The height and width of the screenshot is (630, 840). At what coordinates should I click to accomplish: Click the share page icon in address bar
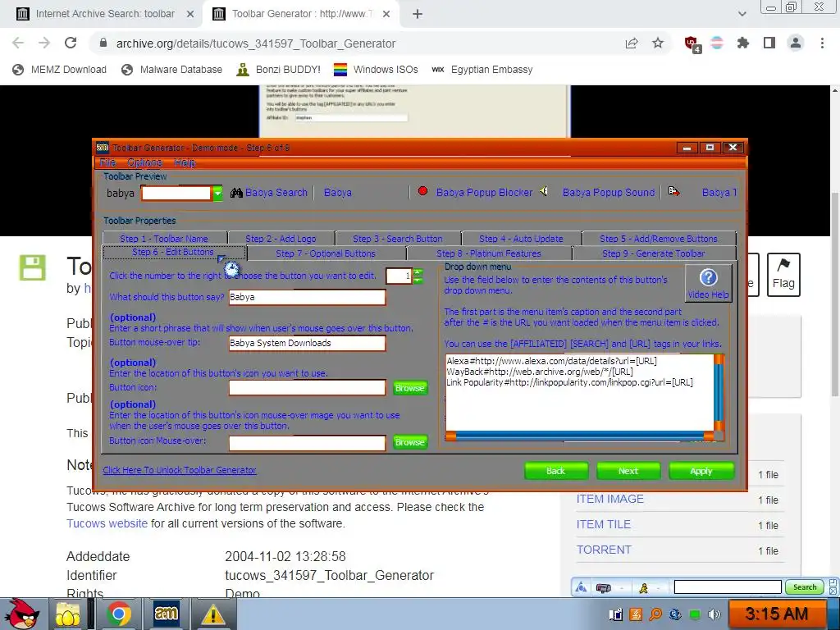click(x=632, y=43)
